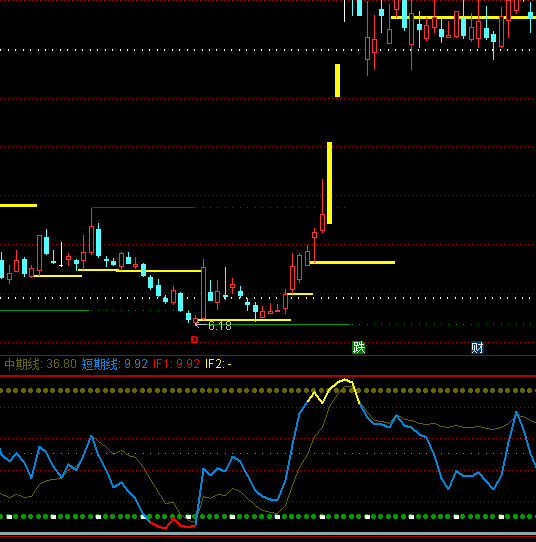Click the IF2: - indicator value
536x542 pixels.
tap(218, 364)
